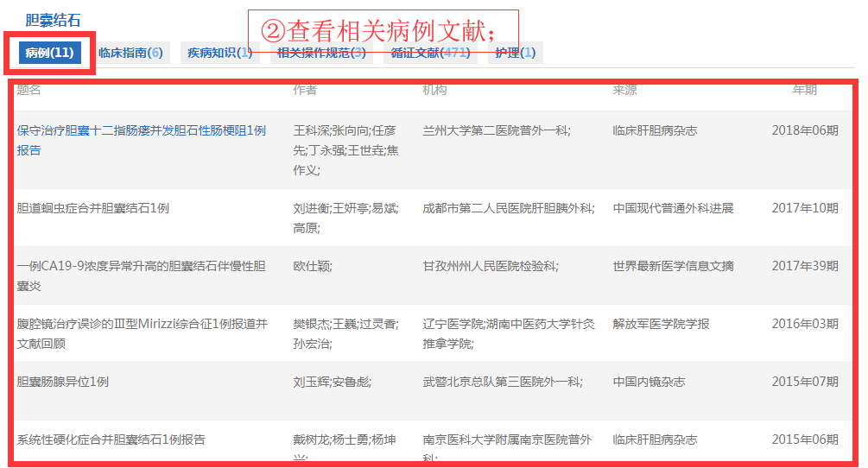Open article 胆道蛔虫症合并胆囊结石1例

pyautogui.click(x=93, y=208)
